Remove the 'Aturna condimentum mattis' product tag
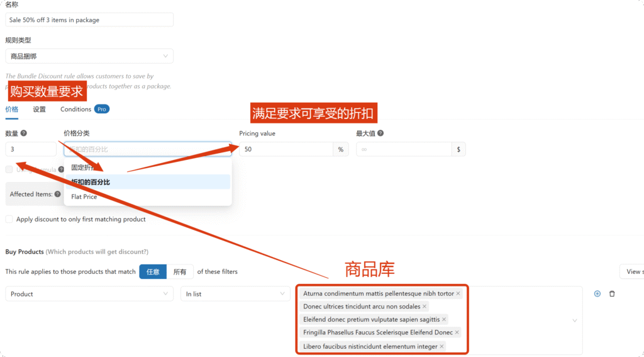The width and height of the screenshot is (644, 357). [x=458, y=293]
